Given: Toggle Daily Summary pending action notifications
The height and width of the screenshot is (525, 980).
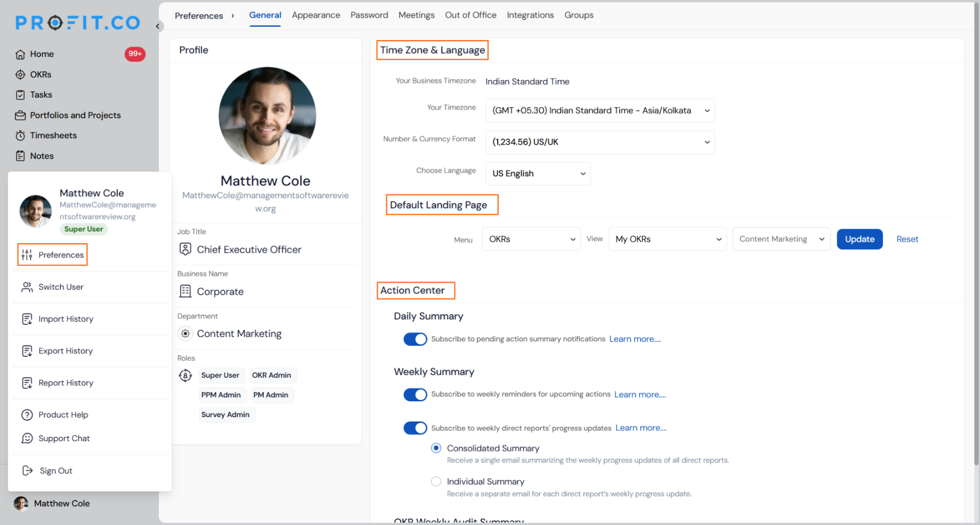Looking at the screenshot, I should pos(415,339).
